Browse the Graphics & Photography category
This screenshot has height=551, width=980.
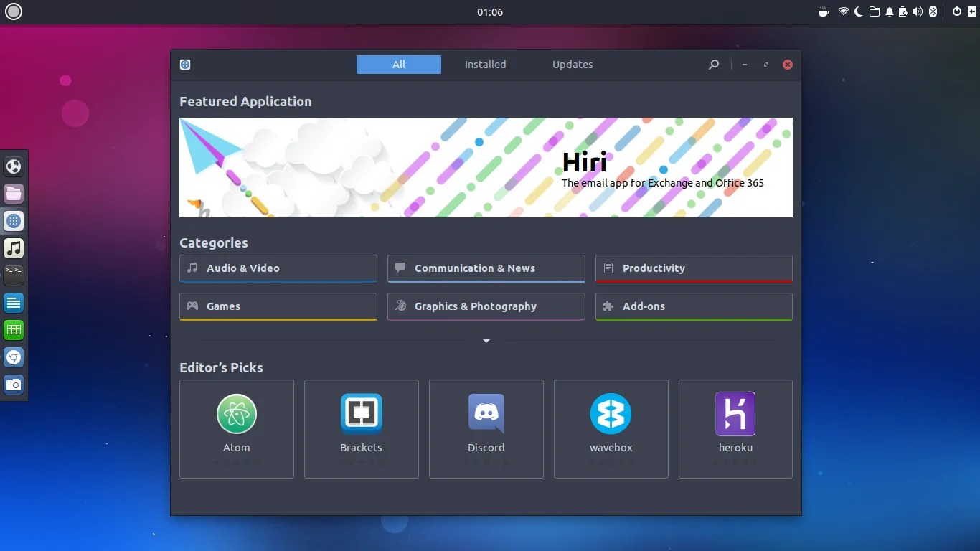(x=486, y=306)
